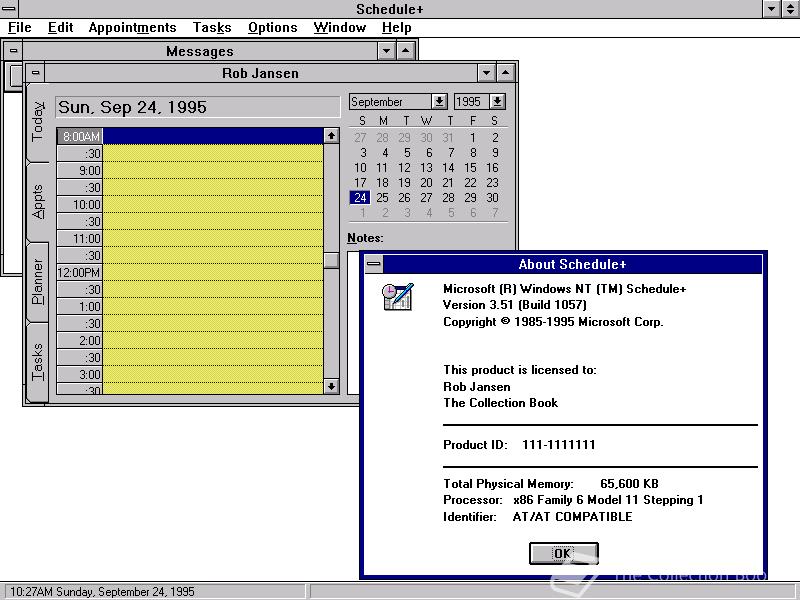
Task: Select highlighted day 24 in calendar
Action: (x=360, y=197)
